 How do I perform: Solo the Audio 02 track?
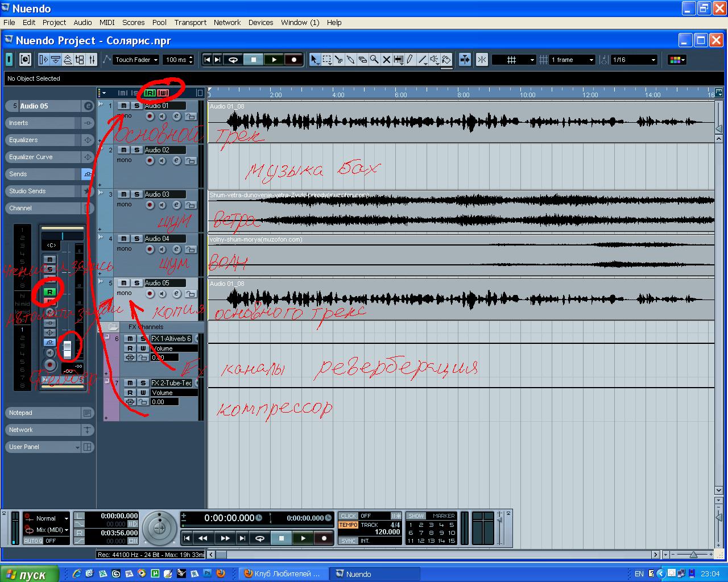coord(136,150)
